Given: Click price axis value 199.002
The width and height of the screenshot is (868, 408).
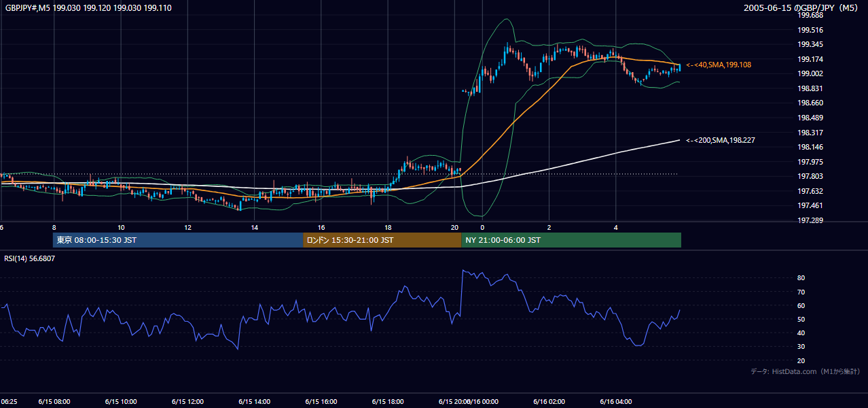Looking at the screenshot, I should click(x=810, y=73).
